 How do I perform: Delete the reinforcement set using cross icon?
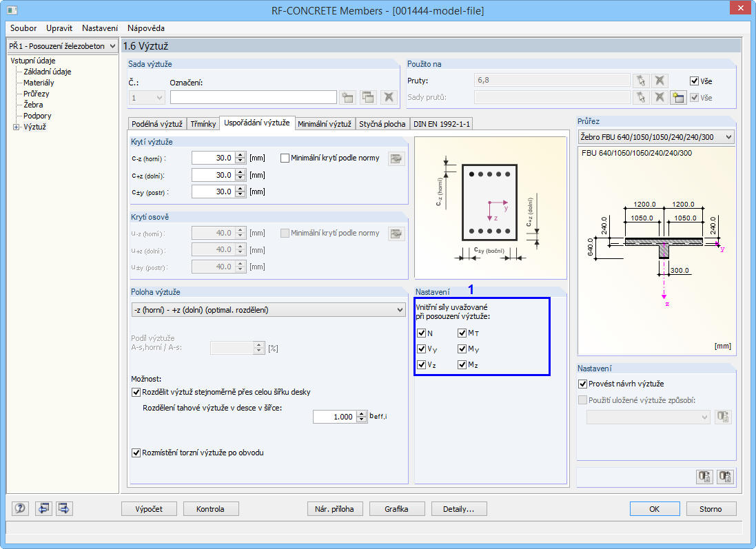tap(388, 97)
